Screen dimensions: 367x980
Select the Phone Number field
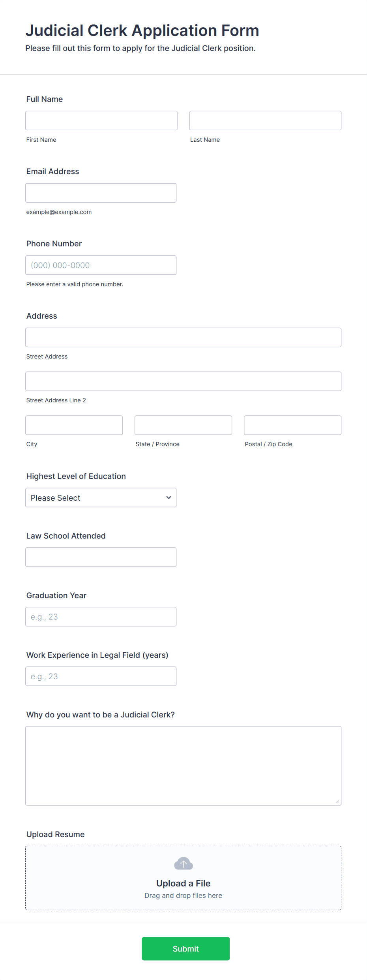pyautogui.click(x=101, y=265)
